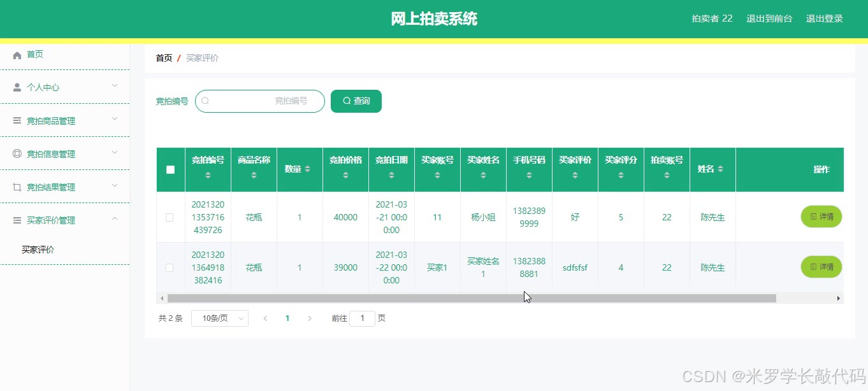Image resolution: width=868 pixels, height=391 pixels.
Task: Click the 前往 page number input field
Action: [362, 318]
